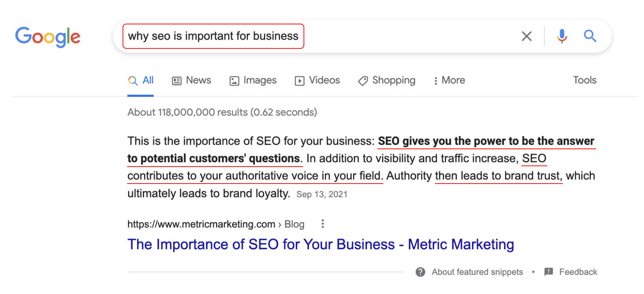Click the Images tab picture icon
This screenshot has width=644, height=294.
point(234,81)
